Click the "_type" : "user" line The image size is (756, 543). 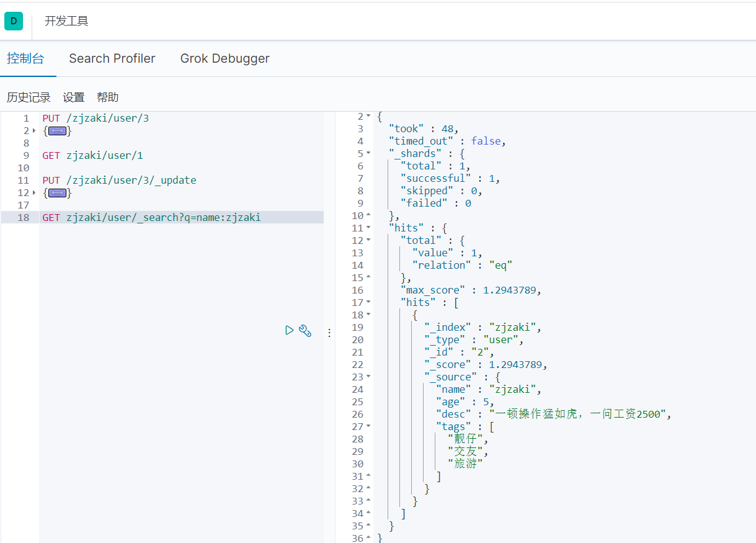(x=474, y=339)
